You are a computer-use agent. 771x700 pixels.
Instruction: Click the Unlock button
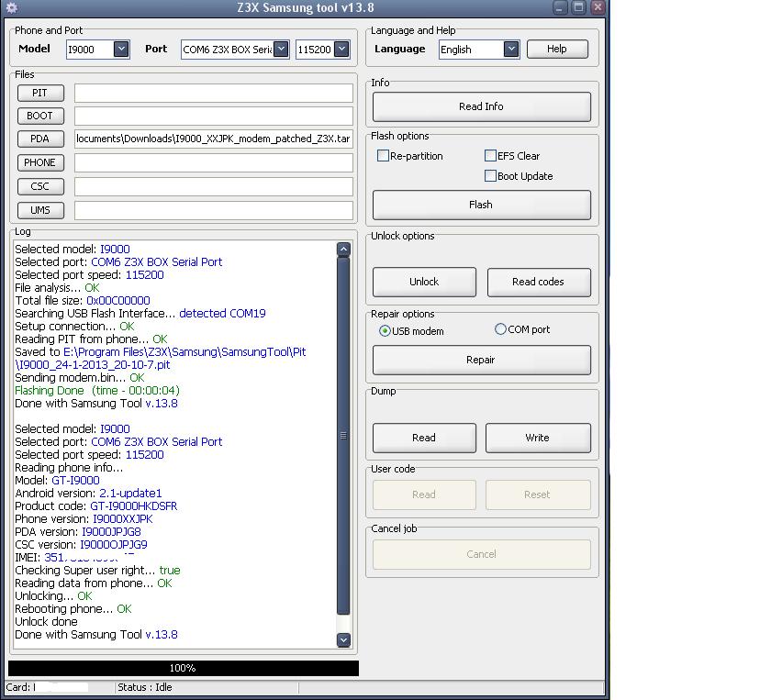coord(424,283)
